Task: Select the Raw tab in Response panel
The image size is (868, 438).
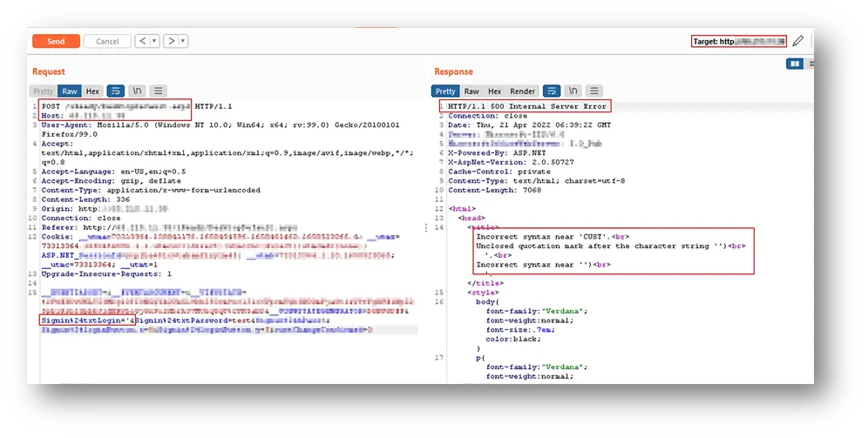Action: click(x=471, y=91)
